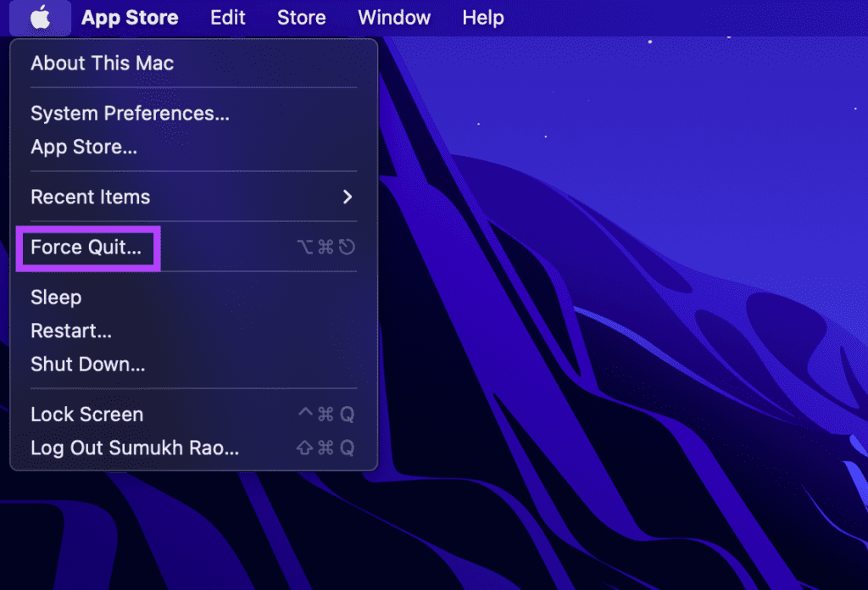Click the Apple logo menu icon

click(x=40, y=18)
